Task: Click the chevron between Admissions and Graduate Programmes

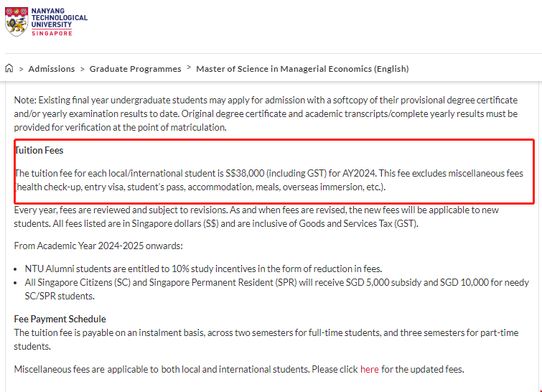Action: coord(82,69)
